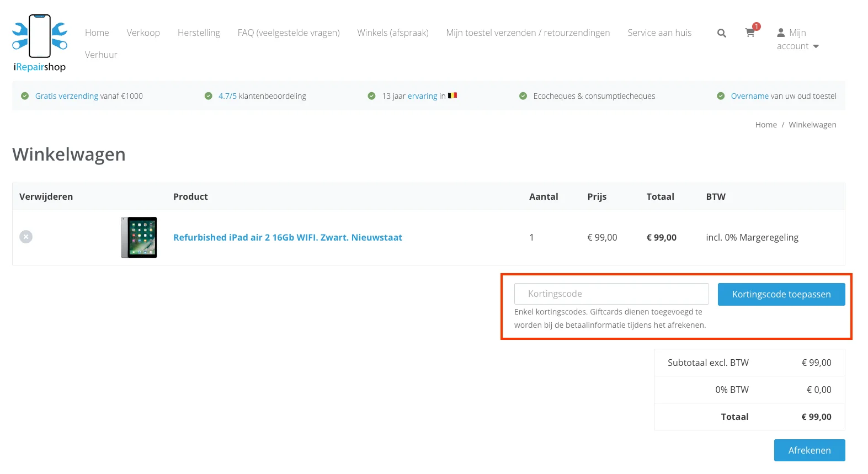
Task: Click Home in the breadcrumb
Action: pos(766,125)
